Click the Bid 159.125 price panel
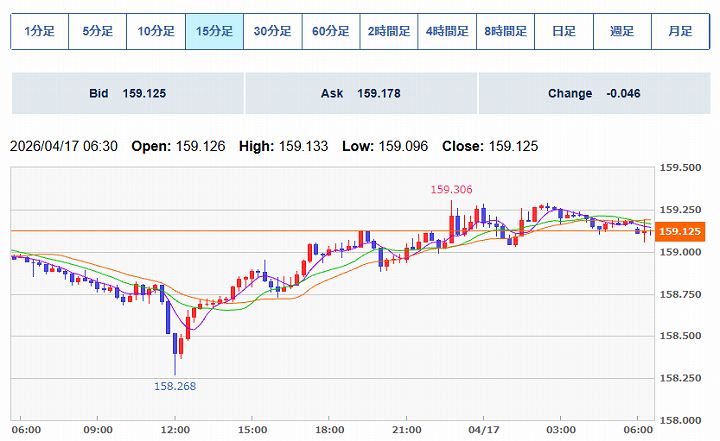This screenshot has width=720, height=441. point(127,93)
